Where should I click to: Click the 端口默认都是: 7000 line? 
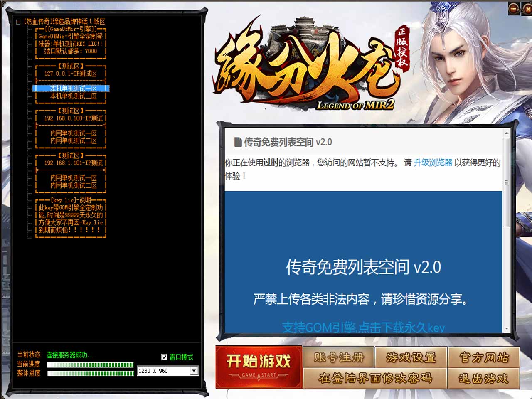71,51
